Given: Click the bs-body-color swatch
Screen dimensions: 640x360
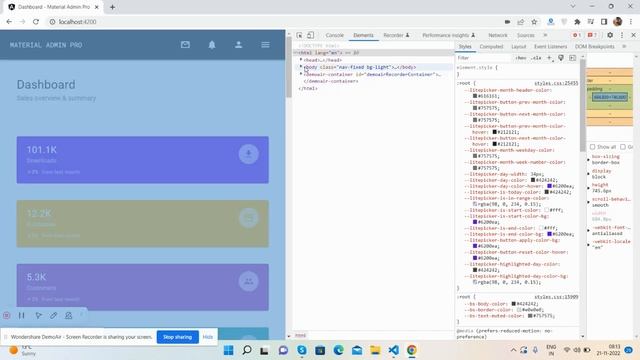Looking at the screenshot, I should pyautogui.click(x=513, y=304).
